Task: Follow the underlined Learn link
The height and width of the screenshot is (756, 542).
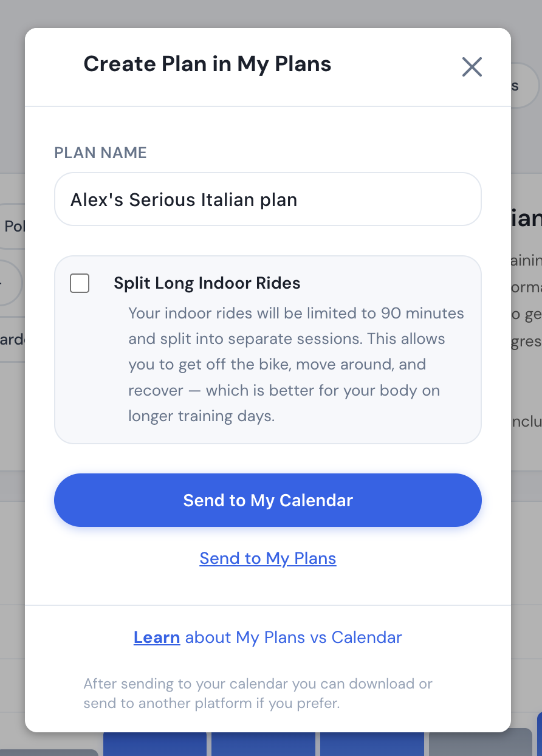Action: coord(157,637)
